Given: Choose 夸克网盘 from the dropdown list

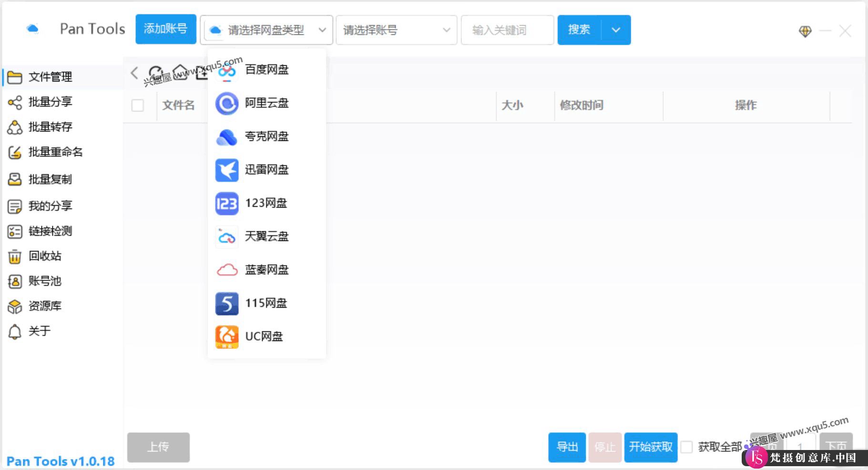Looking at the screenshot, I should [x=267, y=137].
